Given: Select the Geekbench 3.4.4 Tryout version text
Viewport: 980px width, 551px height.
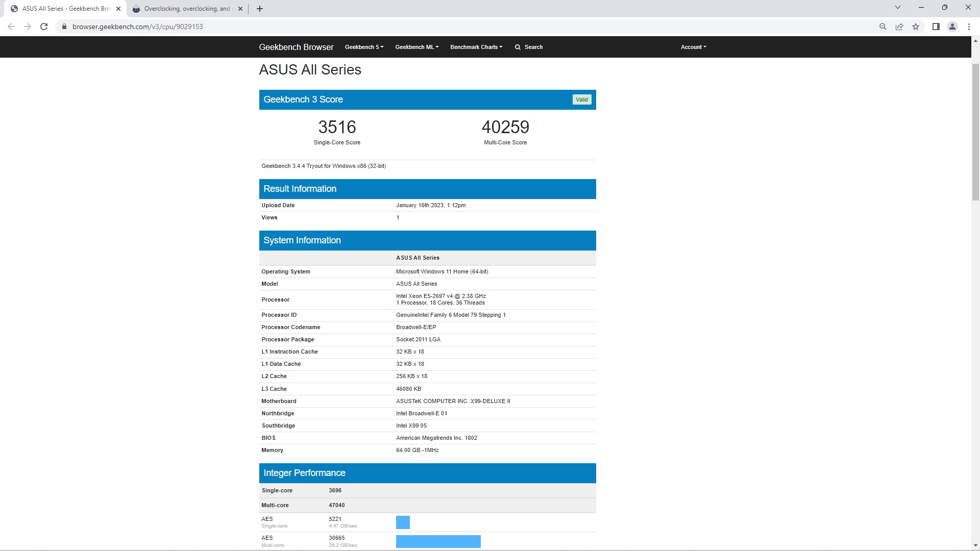Looking at the screenshot, I should coord(324,166).
